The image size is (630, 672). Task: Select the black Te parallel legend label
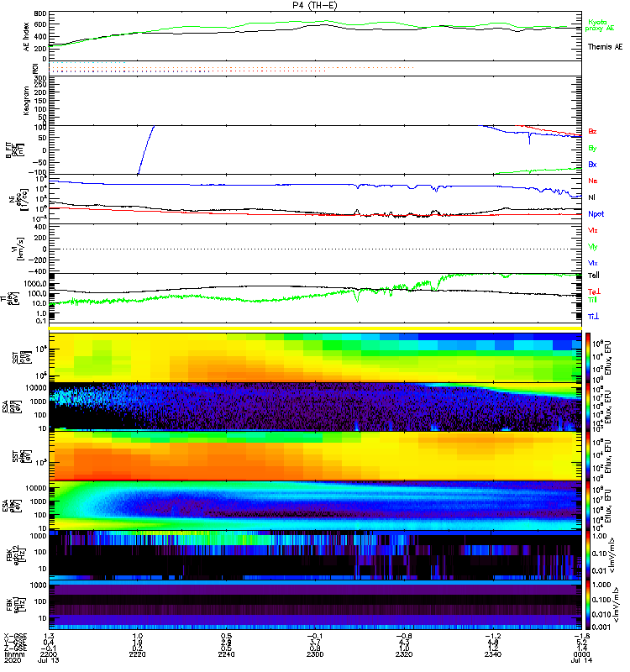(594, 276)
